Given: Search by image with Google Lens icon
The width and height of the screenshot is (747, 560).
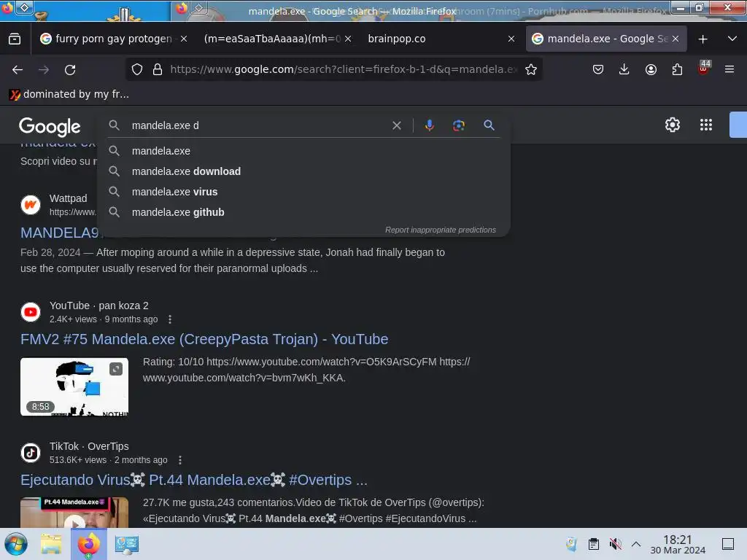Looking at the screenshot, I should coord(458,125).
